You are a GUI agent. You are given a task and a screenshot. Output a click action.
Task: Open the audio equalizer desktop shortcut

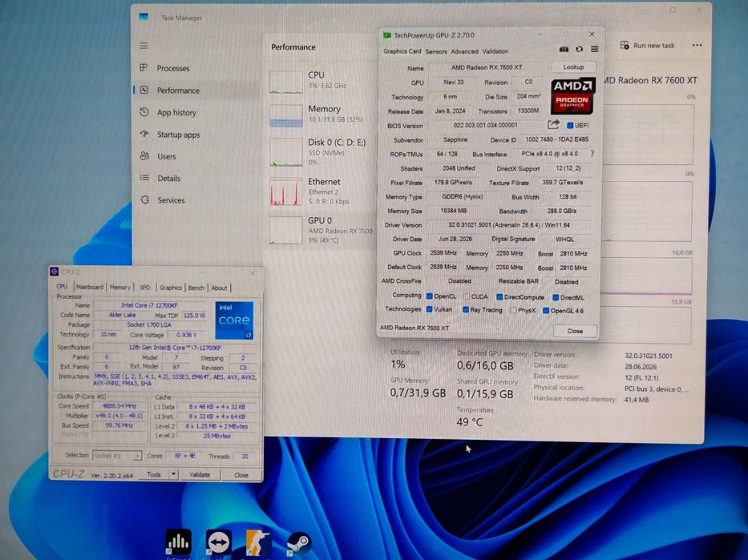point(178,542)
